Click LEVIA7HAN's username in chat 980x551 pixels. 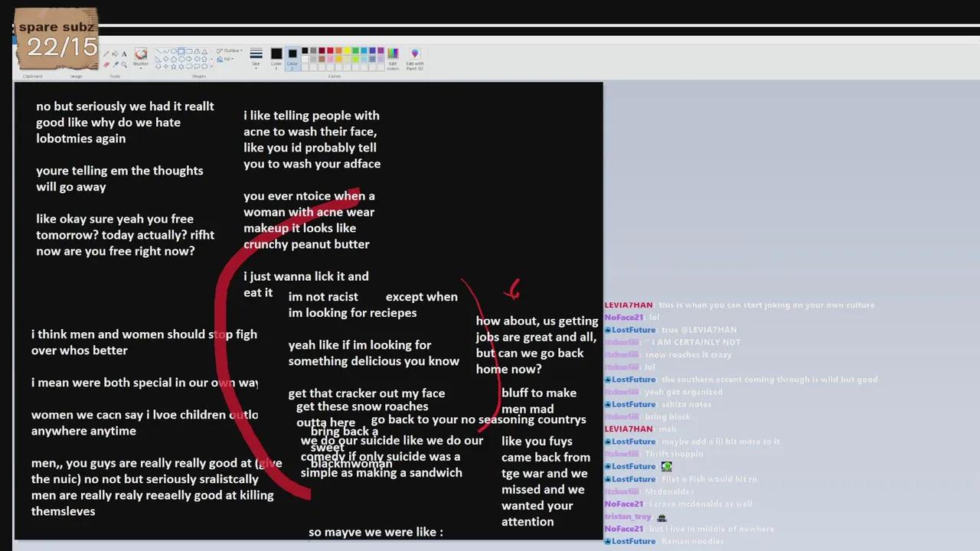628,305
